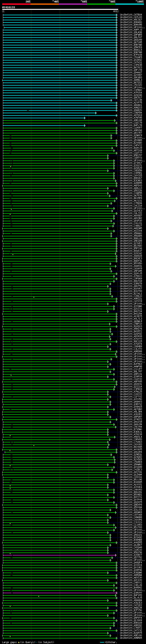The width and height of the screenshot is (146, 644).
Task: Click hit label UniRef100_B1R0J9
Action: 131,148
